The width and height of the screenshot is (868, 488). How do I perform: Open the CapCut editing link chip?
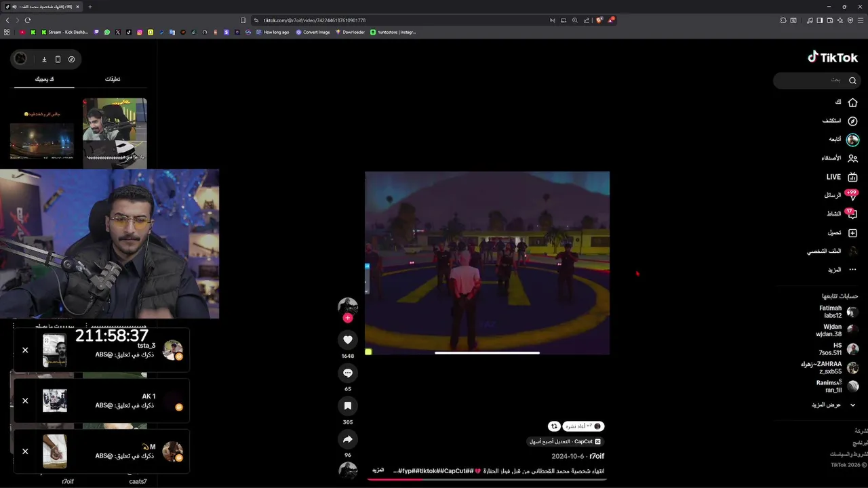point(564,441)
